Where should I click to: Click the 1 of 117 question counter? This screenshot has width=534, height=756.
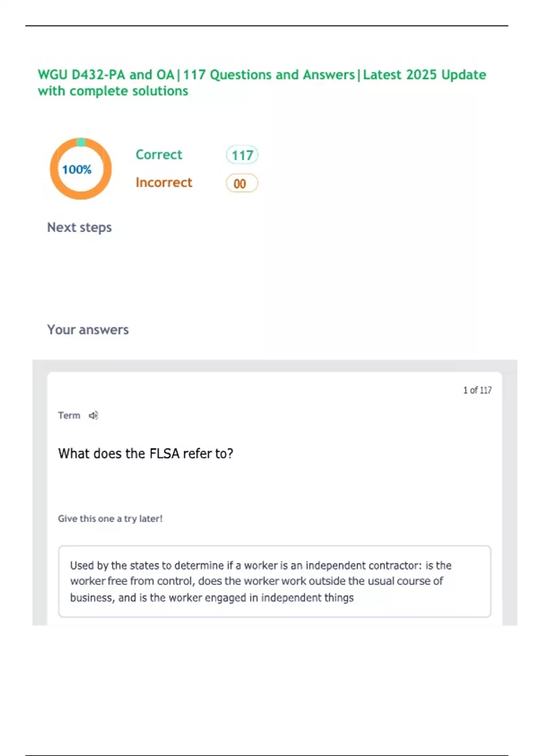(x=477, y=390)
